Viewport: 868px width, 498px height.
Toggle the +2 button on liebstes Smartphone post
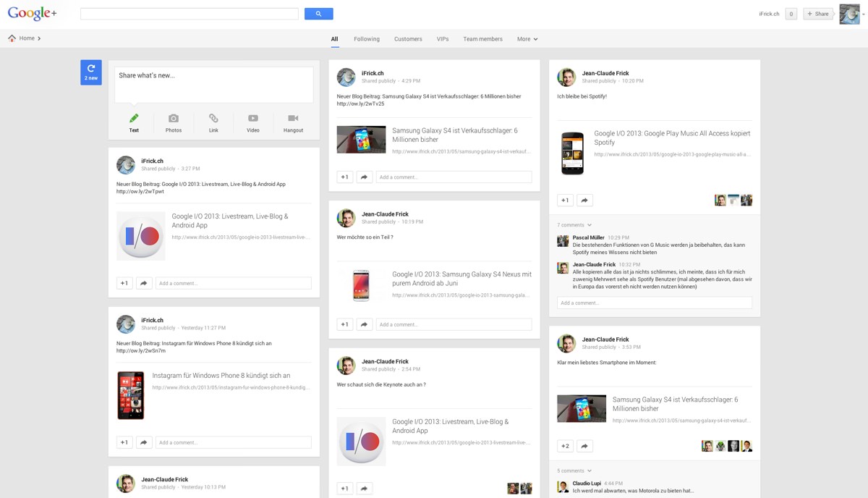point(565,447)
